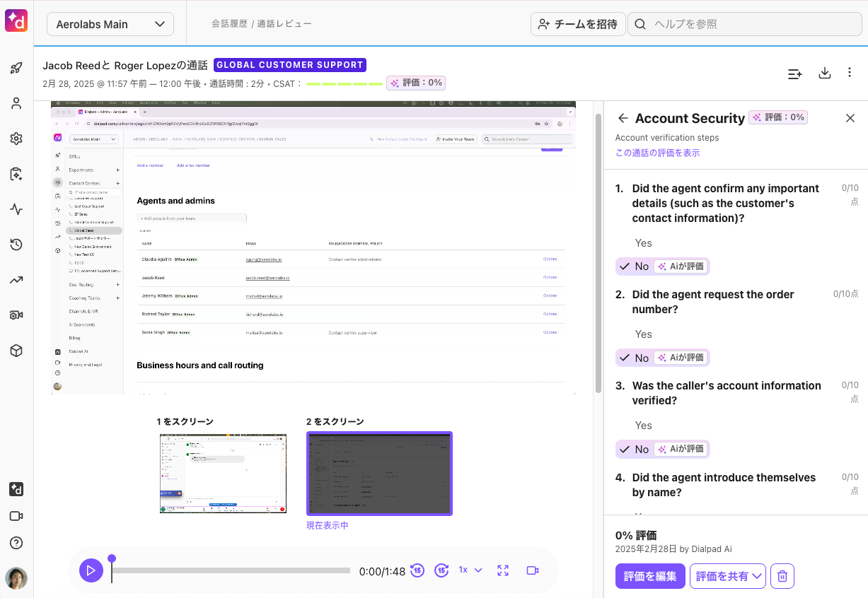The width and height of the screenshot is (868, 598).
Task: Open the 評価を共有 dropdown
Action: [x=728, y=576]
